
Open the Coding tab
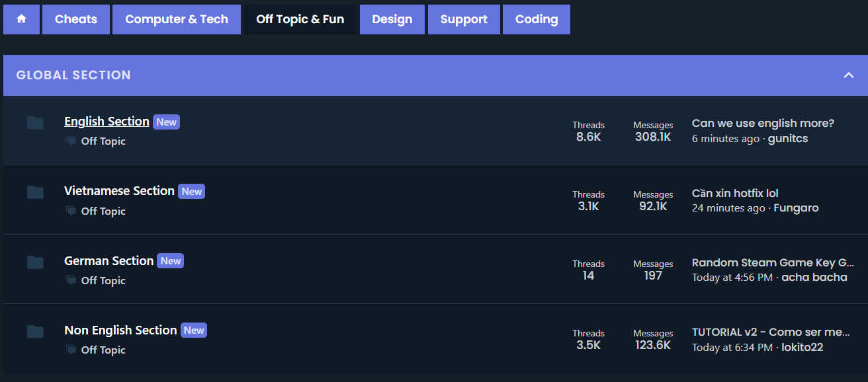537,19
